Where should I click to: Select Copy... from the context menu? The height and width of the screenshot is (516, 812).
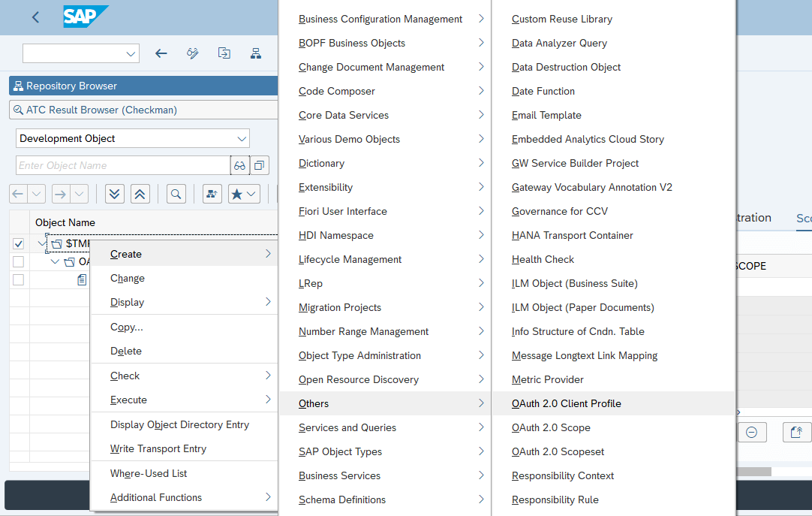click(185, 327)
